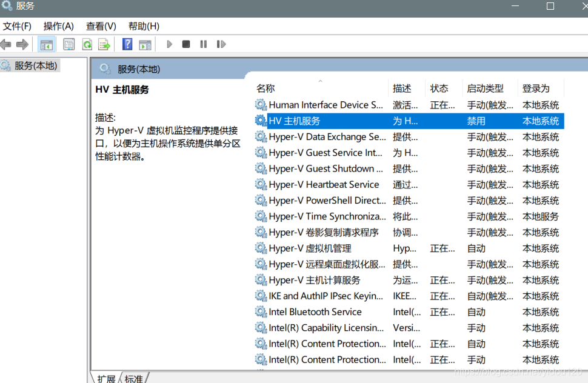Maximize the 服务 window
Viewport: 588px width, 383px height.
(550, 6)
